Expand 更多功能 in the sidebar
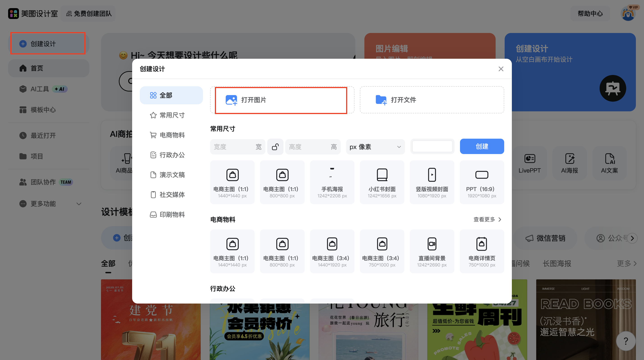The width and height of the screenshot is (644, 360). [43, 203]
